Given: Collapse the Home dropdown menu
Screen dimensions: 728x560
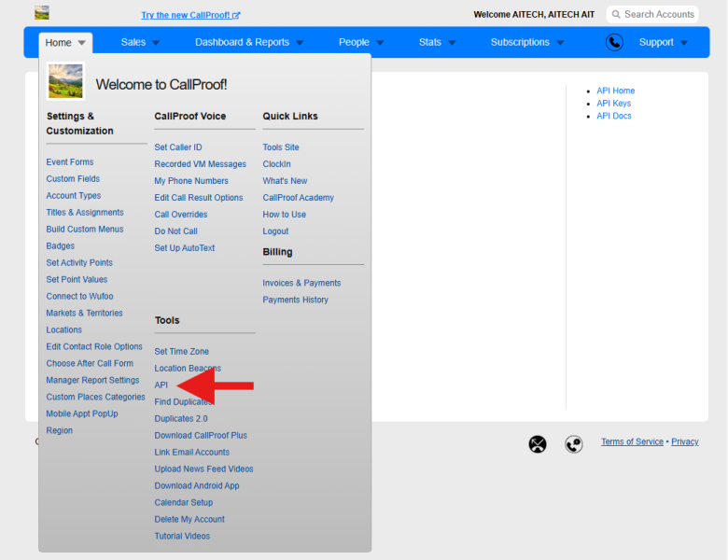Looking at the screenshot, I should tap(65, 43).
